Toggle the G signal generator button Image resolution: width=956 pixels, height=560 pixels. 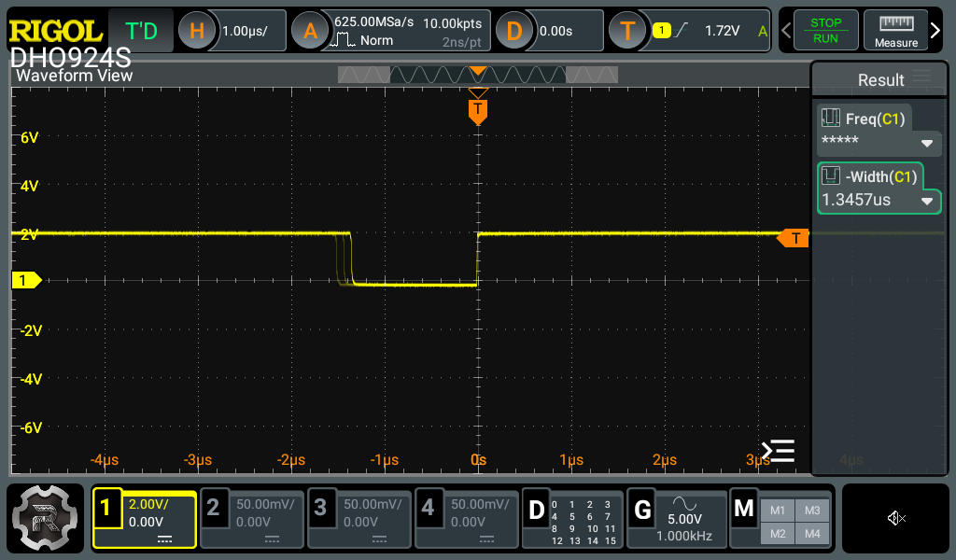642,510
